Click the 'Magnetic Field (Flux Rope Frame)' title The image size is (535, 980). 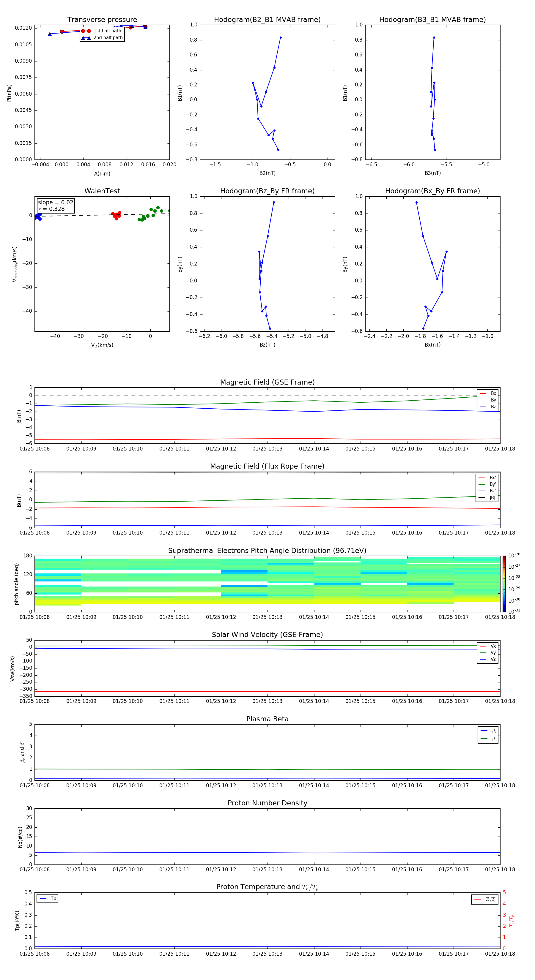(267, 467)
